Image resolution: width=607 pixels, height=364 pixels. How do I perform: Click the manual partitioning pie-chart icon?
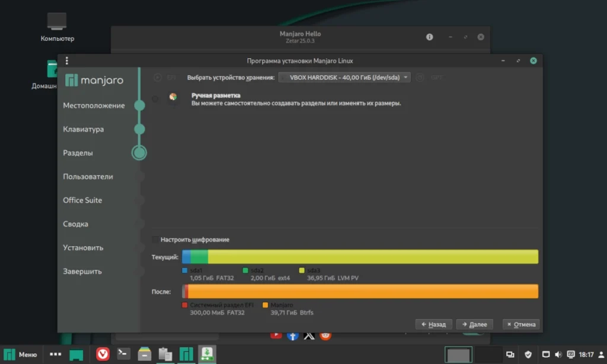(173, 97)
